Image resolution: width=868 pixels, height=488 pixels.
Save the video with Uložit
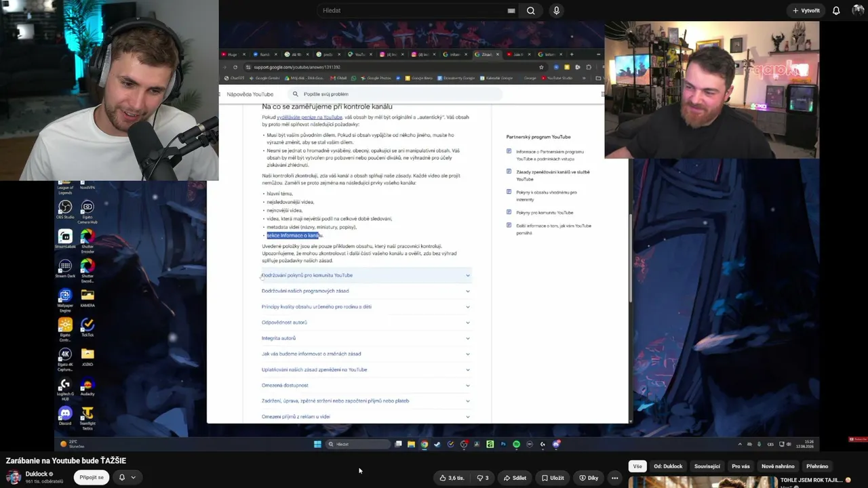pos(553,478)
